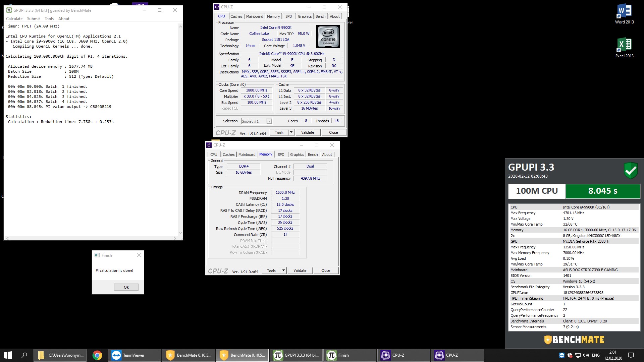Screen dimensions: 644x362
Task: Open Windows Start menu
Action: pos(8,355)
